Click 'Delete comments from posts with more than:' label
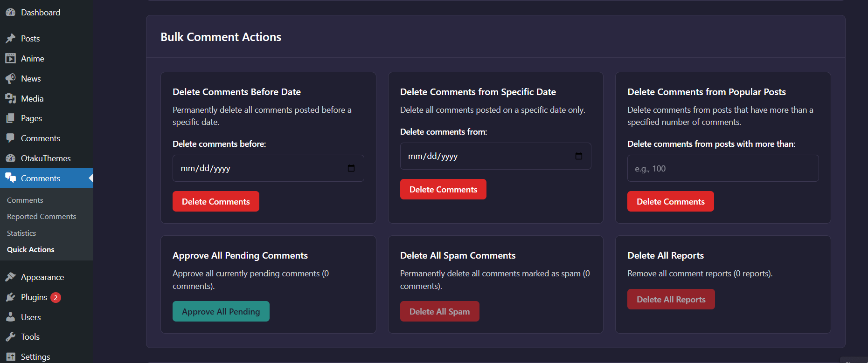This screenshot has width=868, height=363. pos(711,144)
